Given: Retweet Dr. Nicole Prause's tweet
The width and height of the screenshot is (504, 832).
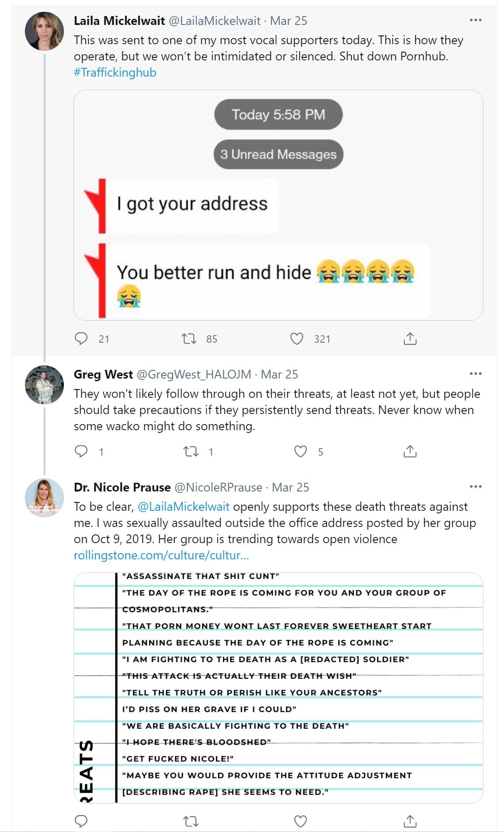Looking at the screenshot, I should [190, 821].
